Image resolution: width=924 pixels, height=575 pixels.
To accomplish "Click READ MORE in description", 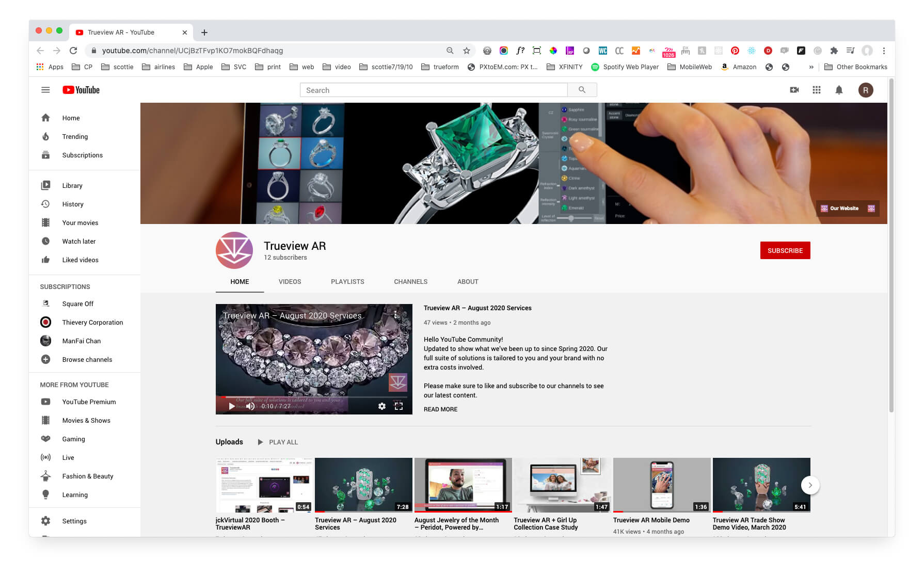I will coord(440,409).
